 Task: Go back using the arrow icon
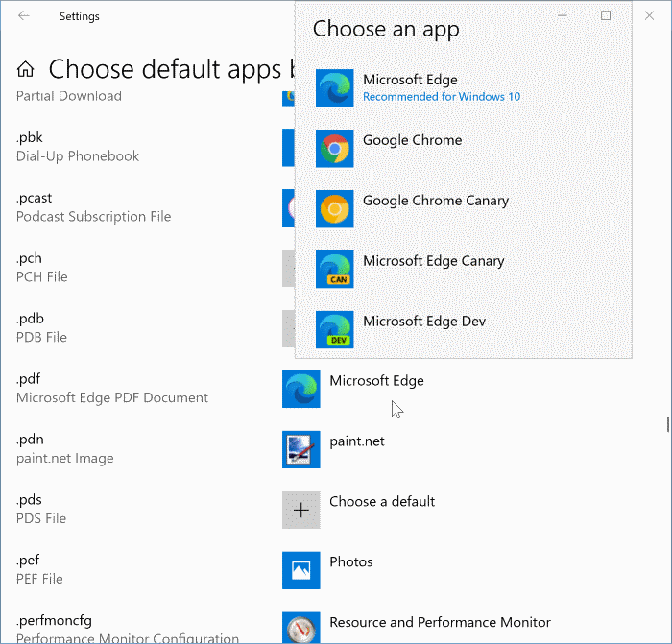click(24, 16)
